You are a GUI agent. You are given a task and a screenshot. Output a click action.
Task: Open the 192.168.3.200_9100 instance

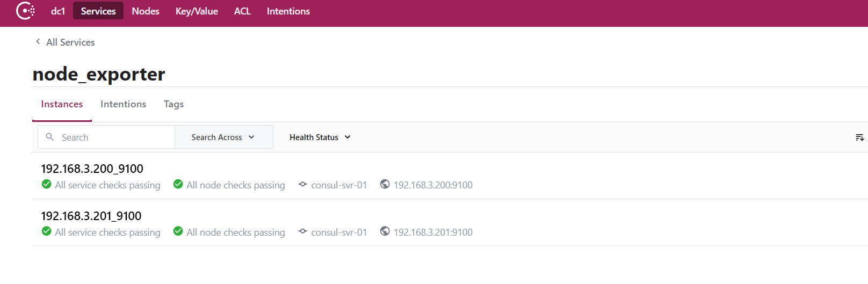pos(92,169)
